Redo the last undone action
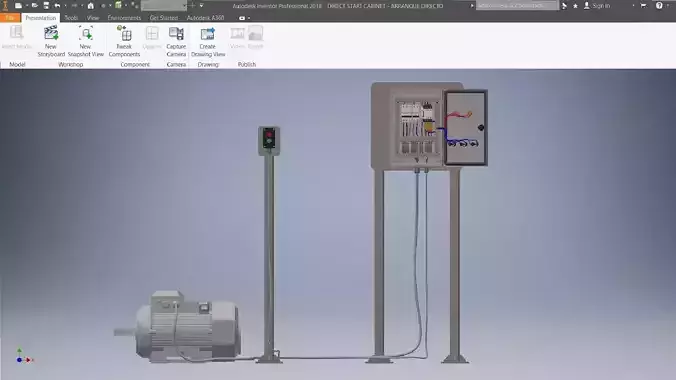Screen dimensions: 676x380 tap(74, 6)
